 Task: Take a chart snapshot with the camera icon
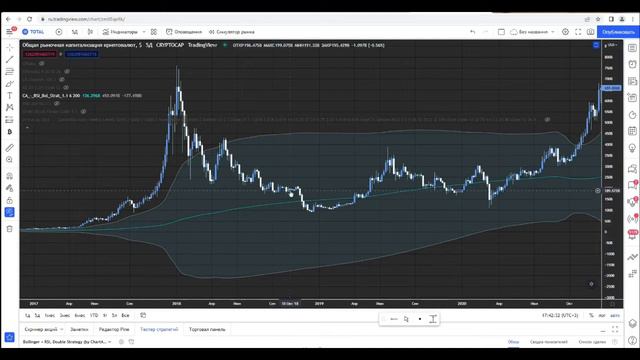click(591, 32)
